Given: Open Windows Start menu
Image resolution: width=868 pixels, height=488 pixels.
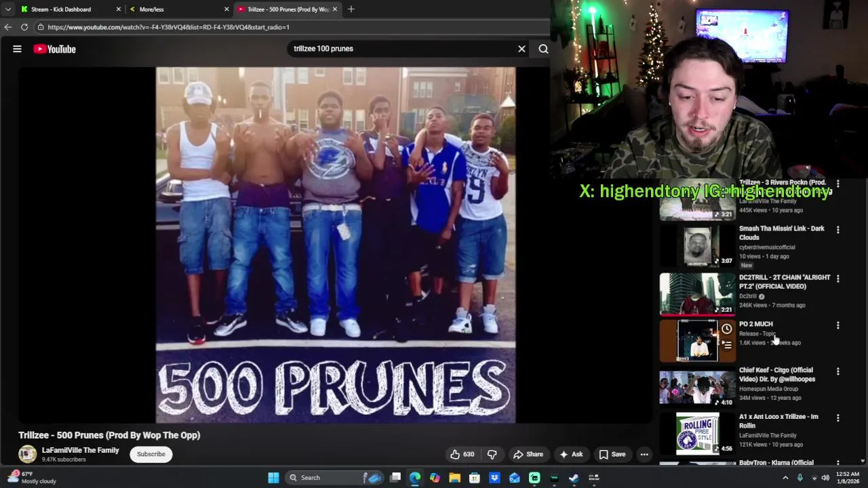Looking at the screenshot, I should click(x=273, y=478).
